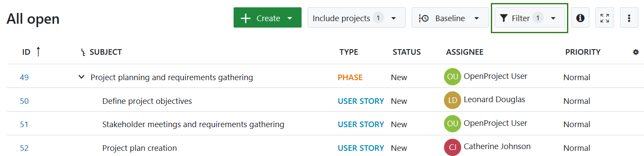Click OU avatar on Stakeholder meetings row

click(453, 124)
